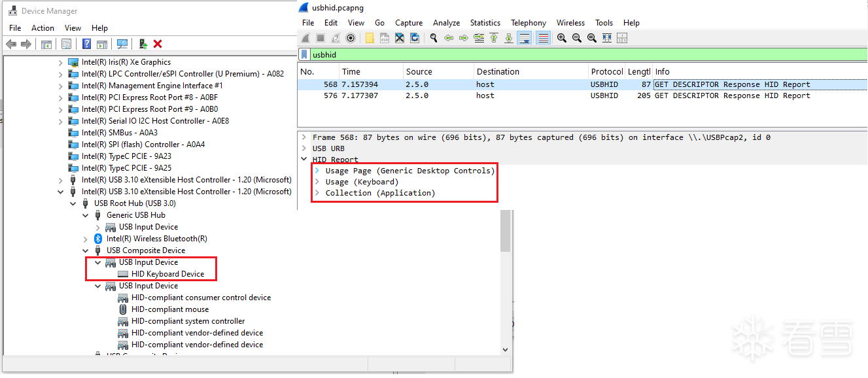Image resolution: width=868 pixels, height=378 pixels.
Task: Zoom in packet text with magnifier-plus icon
Action: tap(561, 39)
